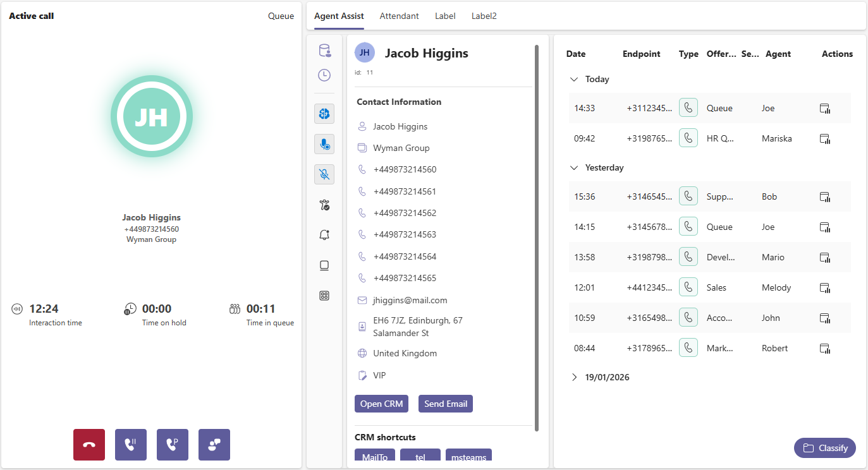
Task: Click call type icon in 14:33 row
Action: click(x=688, y=107)
